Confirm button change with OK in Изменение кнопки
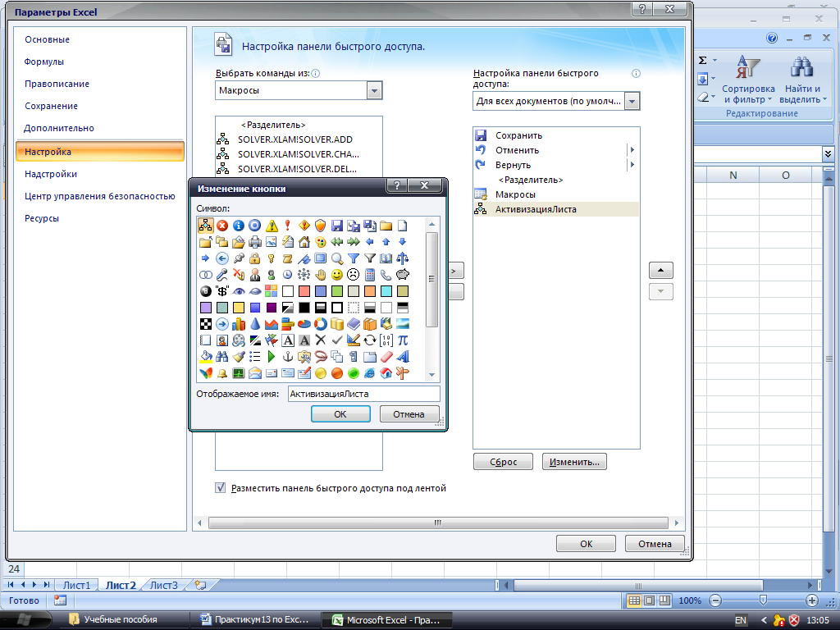Viewport: 840px width, 630px height. (x=340, y=414)
